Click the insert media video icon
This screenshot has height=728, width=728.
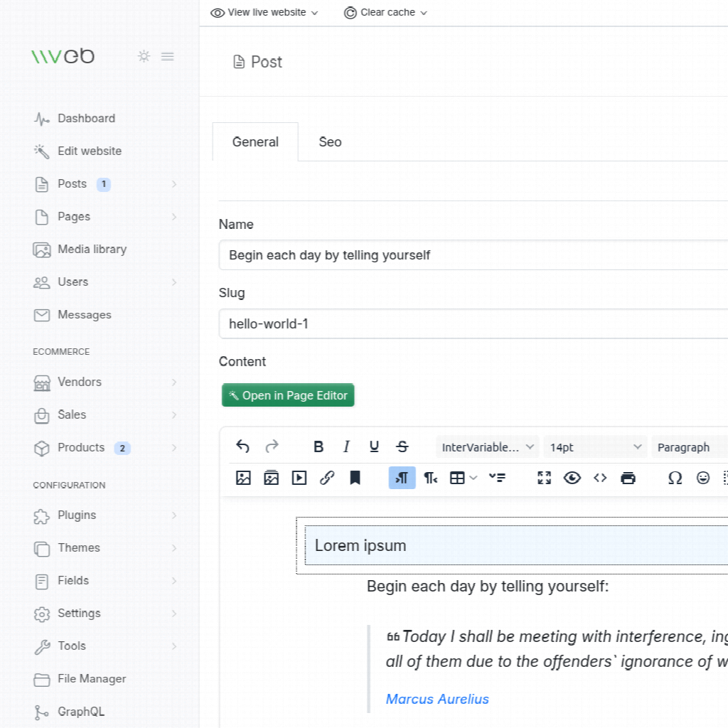tap(299, 478)
